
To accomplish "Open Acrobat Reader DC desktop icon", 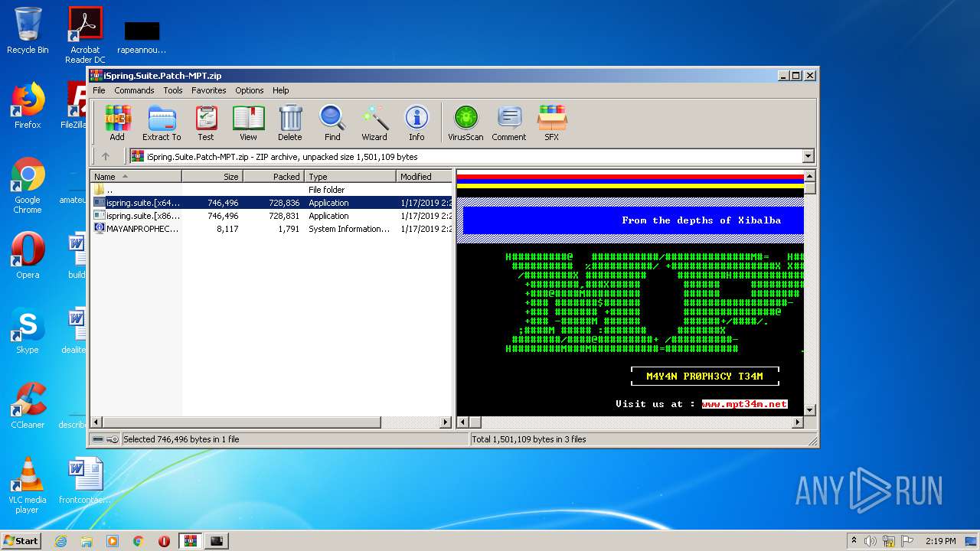I will pyautogui.click(x=85, y=35).
